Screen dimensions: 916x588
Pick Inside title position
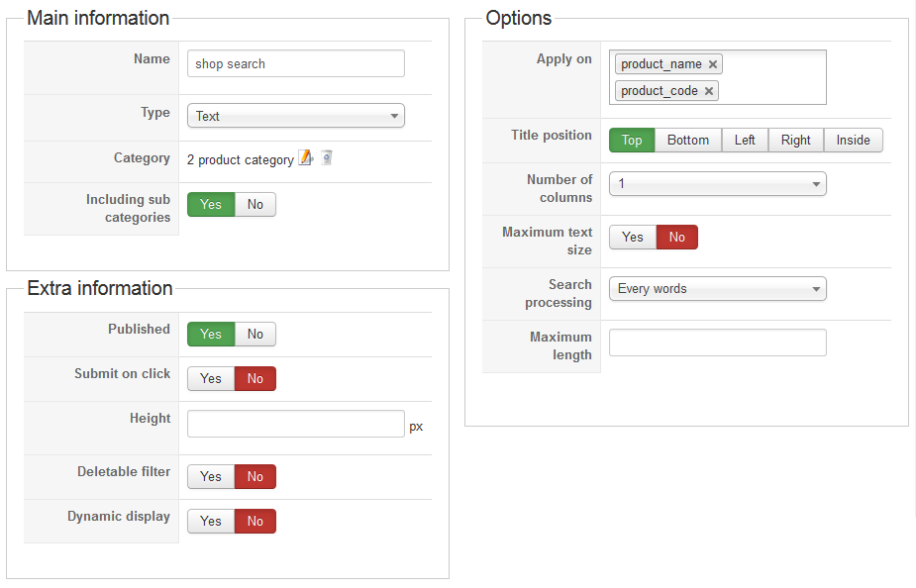point(853,141)
